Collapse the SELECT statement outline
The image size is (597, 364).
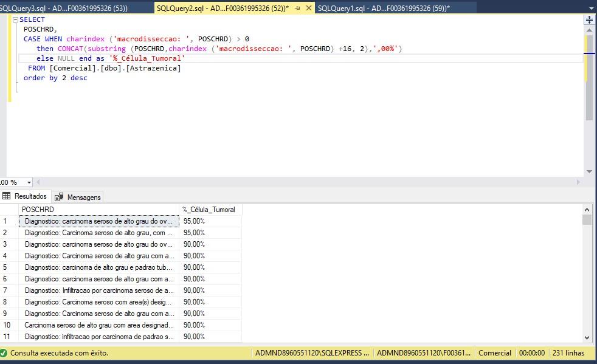[x=15, y=20]
